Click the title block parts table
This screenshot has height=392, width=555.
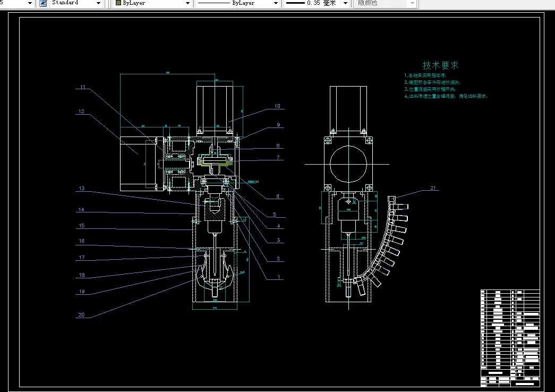(x=510, y=338)
